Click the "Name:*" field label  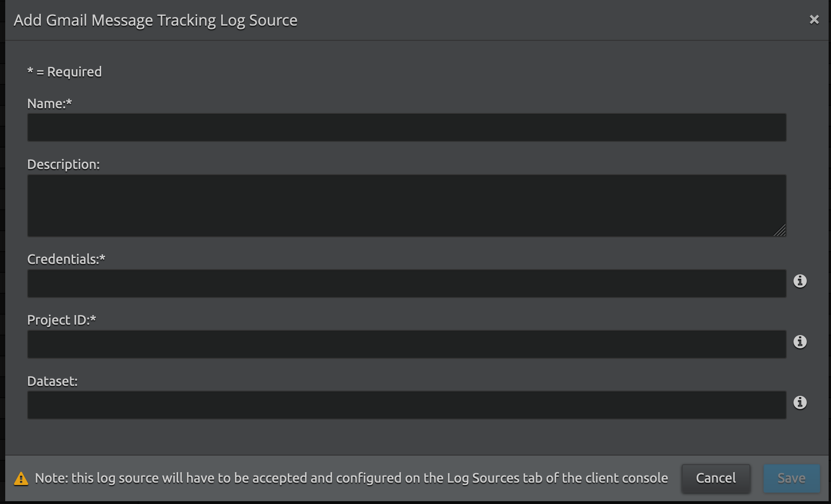49,103
